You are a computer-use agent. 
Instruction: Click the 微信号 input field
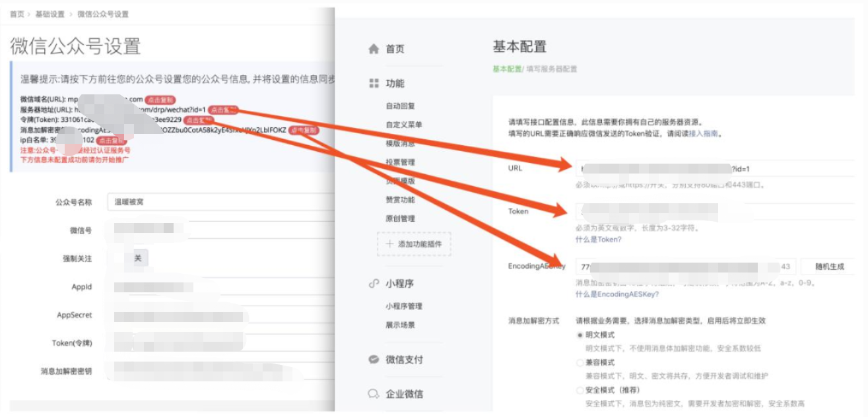220,230
